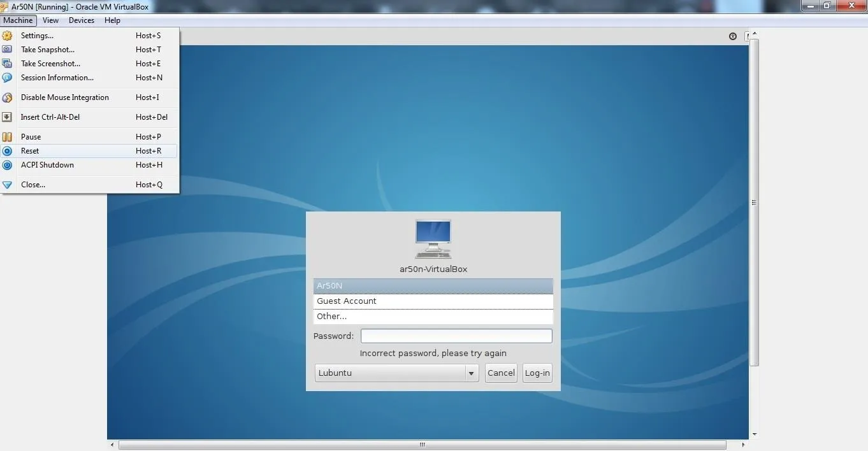Click the Take Snapshot camera icon
868x451 pixels.
tap(7, 50)
